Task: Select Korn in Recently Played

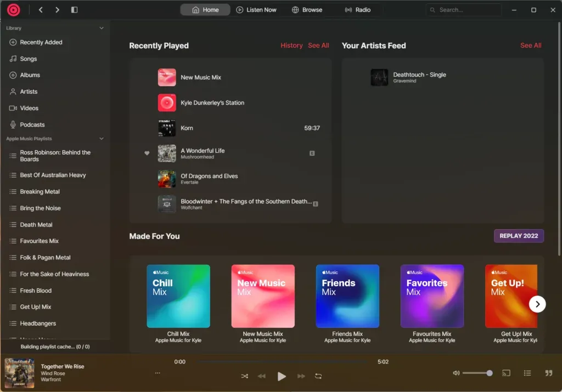Action: [231, 128]
